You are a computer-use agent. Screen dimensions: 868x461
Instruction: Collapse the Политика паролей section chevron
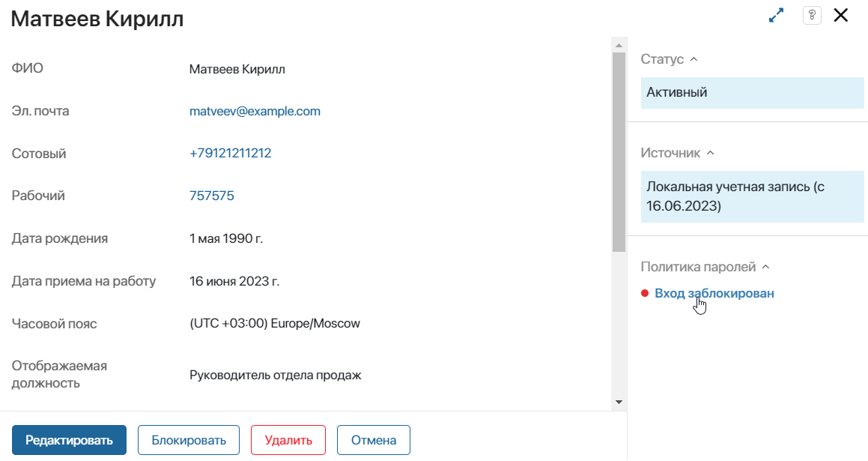click(765, 267)
